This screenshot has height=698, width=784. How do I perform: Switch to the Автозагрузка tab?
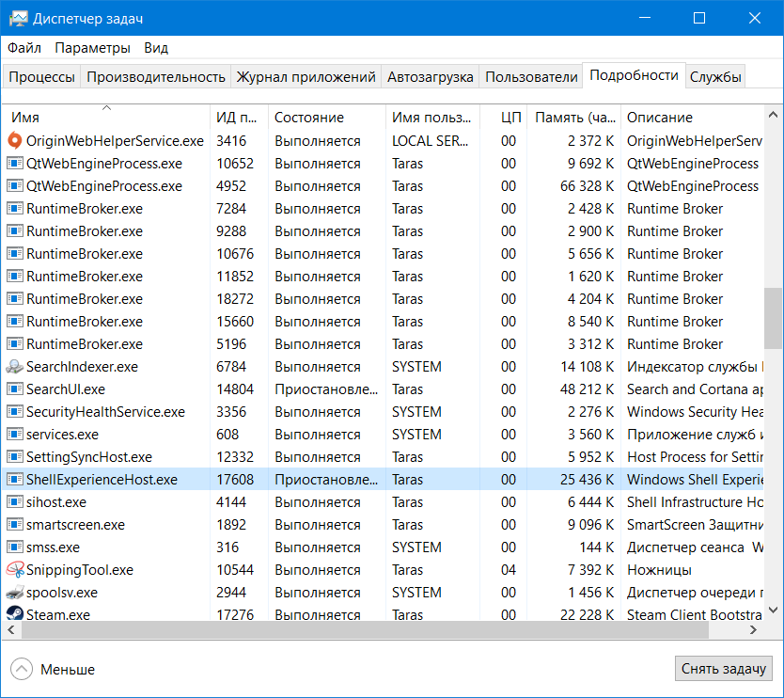tap(430, 77)
